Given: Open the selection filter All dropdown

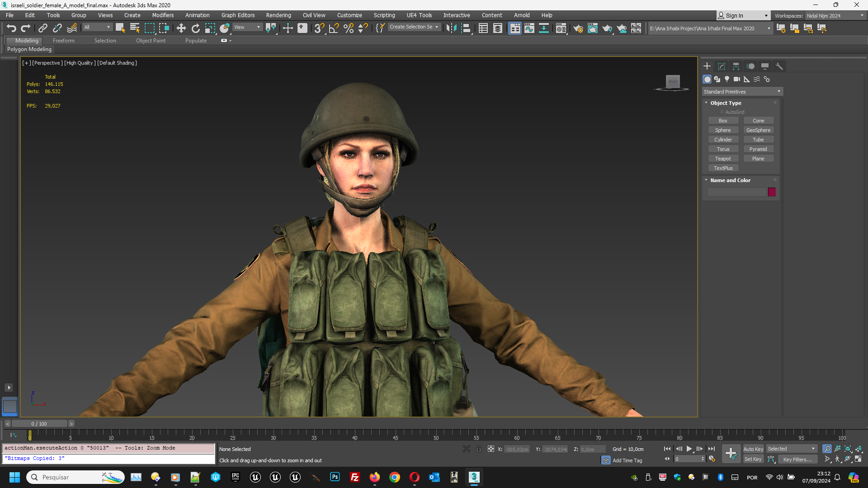Looking at the screenshot, I should tap(97, 27).
